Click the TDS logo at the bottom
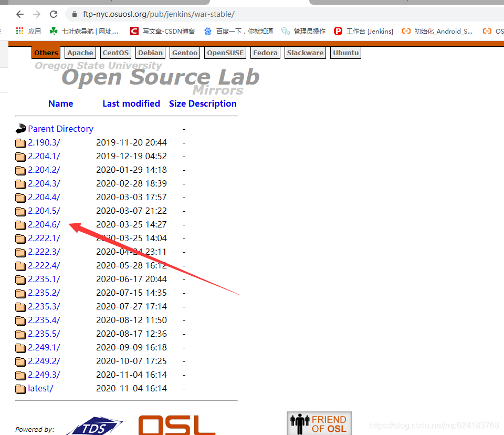This screenshot has height=435, width=504. (95, 425)
